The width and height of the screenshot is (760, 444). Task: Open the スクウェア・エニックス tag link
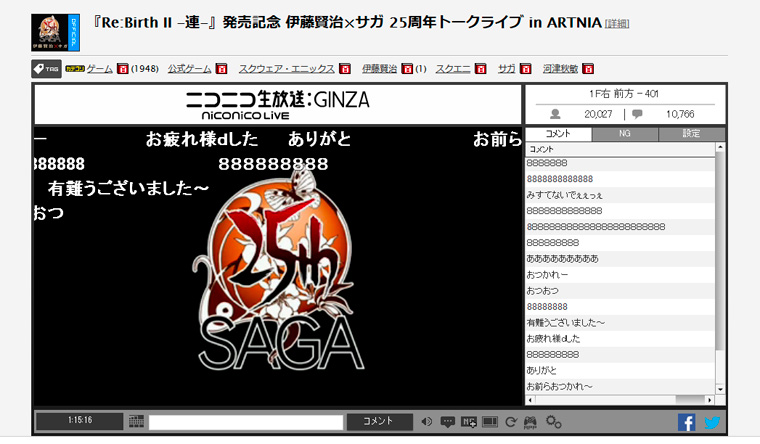coord(286,69)
